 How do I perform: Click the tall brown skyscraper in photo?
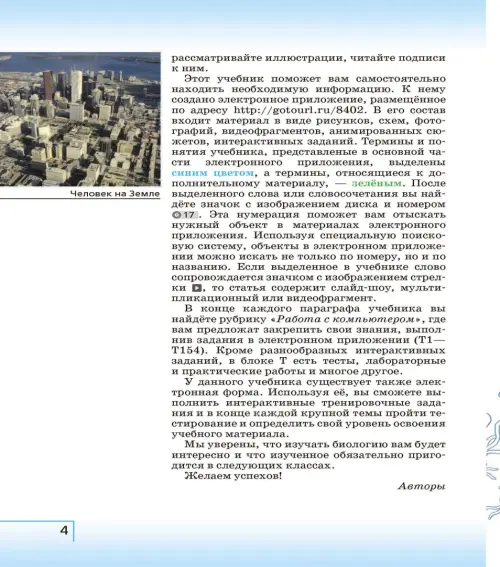click(x=48, y=85)
